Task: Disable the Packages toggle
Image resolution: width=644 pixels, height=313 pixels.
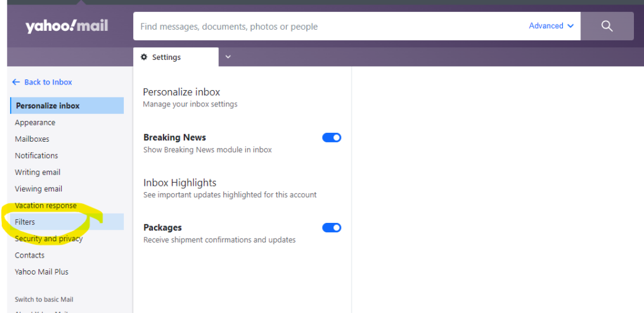Action: tap(331, 227)
